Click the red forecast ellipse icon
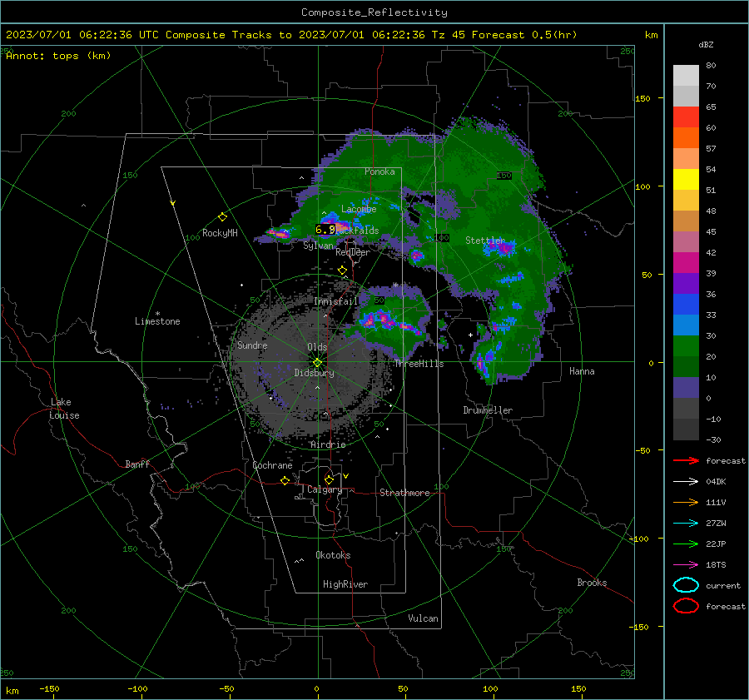The height and width of the screenshot is (700, 749). pos(686,606)
